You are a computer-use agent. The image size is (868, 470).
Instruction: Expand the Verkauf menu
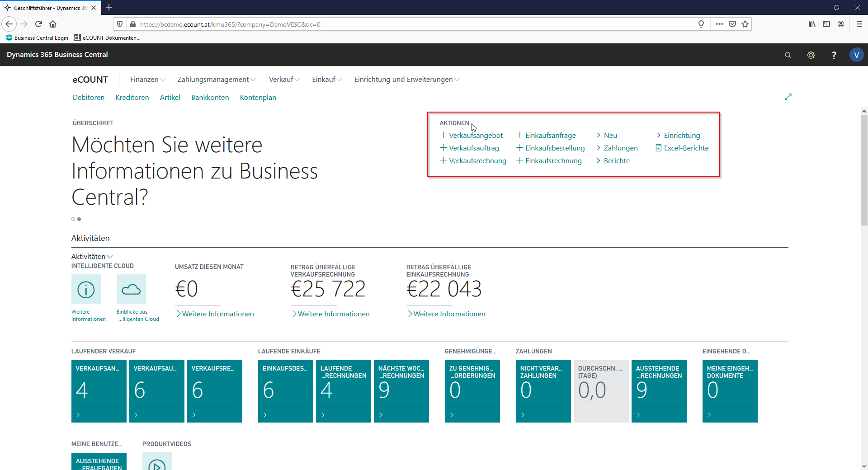coord(284,80)
